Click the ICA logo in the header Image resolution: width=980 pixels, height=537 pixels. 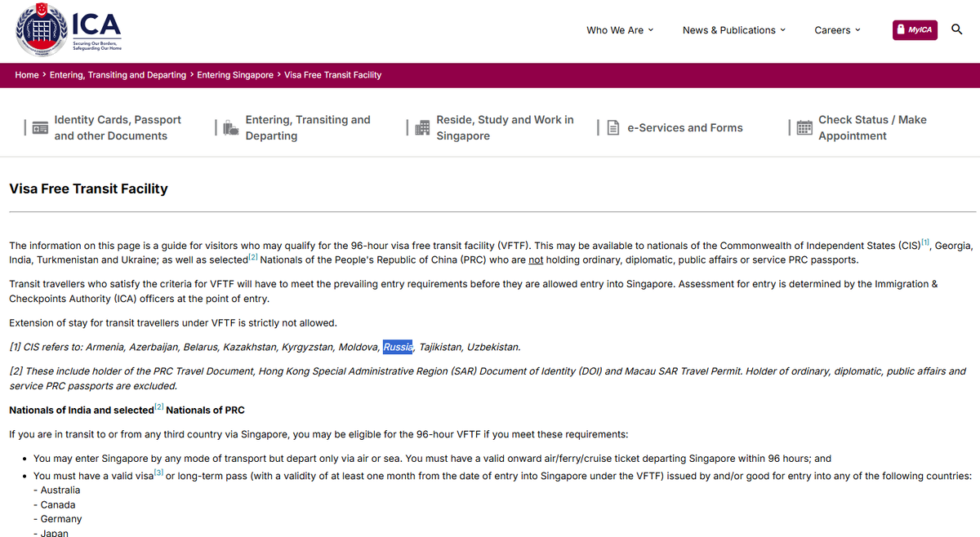[69, 30]
